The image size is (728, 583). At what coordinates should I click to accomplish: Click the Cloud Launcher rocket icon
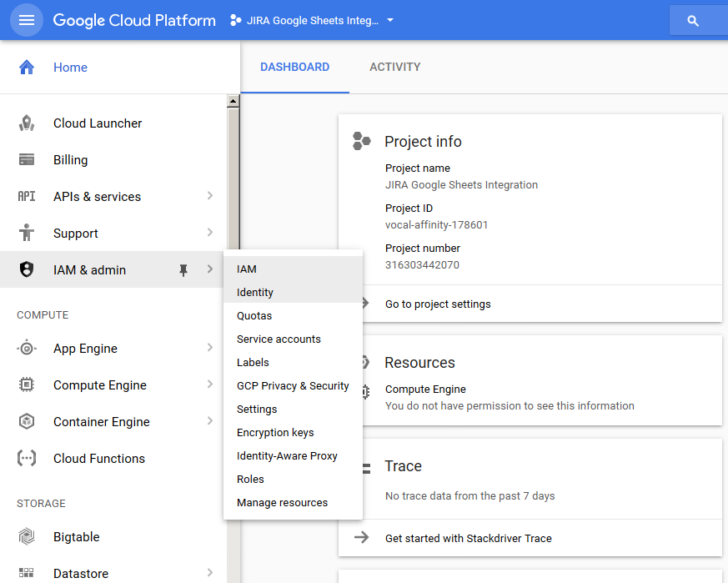(x=27, y=123)
